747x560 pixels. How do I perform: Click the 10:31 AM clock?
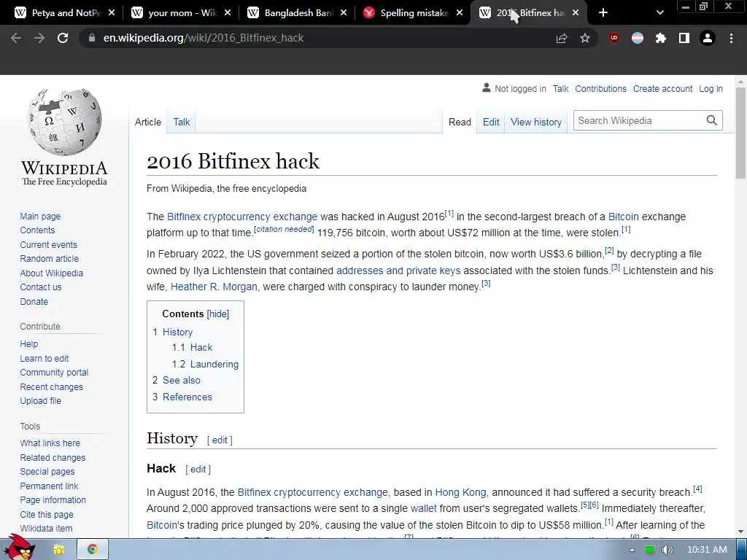pyautogui.click(x=707, y=550)
